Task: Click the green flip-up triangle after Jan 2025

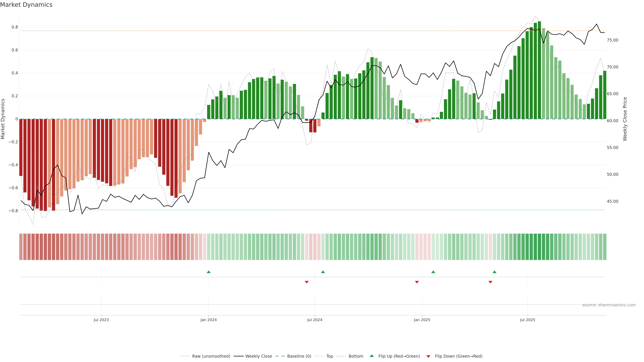Action: pyautogui.click(x=433, y=272)
